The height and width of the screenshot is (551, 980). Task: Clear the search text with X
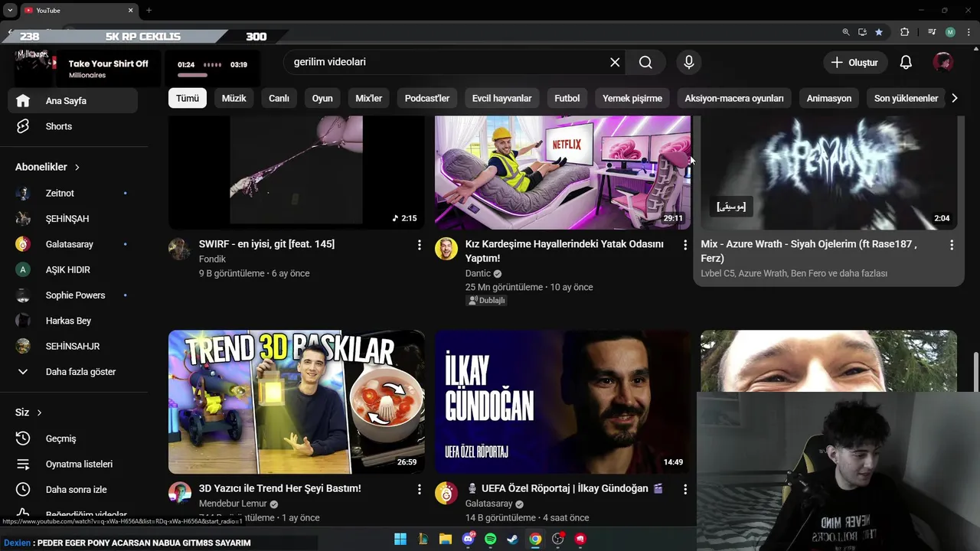coord(615,62)
